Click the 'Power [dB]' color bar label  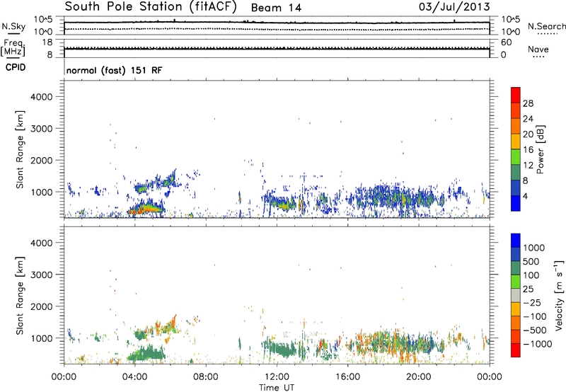tap(540, 149)
